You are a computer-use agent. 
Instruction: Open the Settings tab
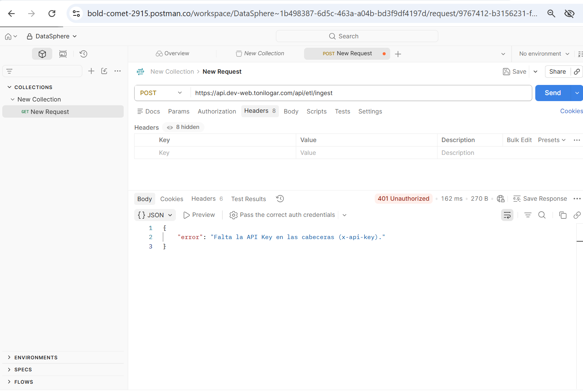pyautogui.click(x=370, y=111)
